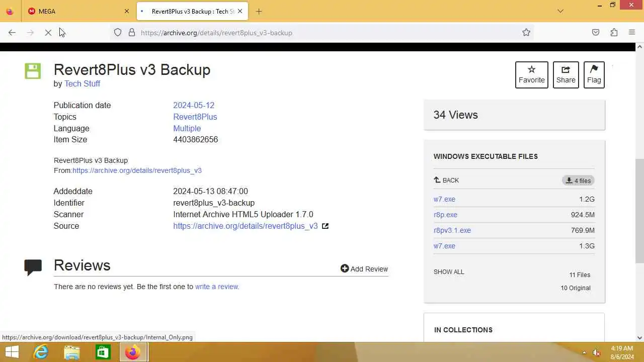Image resolution: width=644 pixels, height=362 pixels.
Task: Click the Revert8Plus v3 Backup page title
Action: tap(132, 69)
